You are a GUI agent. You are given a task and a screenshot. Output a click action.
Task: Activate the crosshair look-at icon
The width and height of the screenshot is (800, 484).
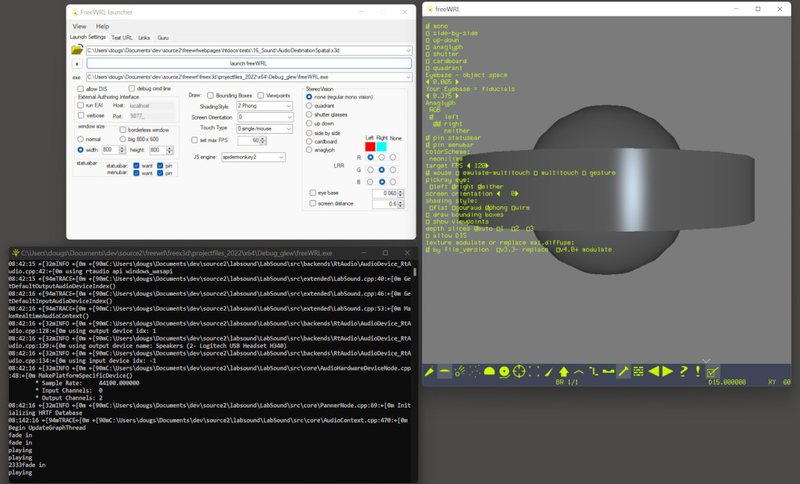[x=519, y=372]
